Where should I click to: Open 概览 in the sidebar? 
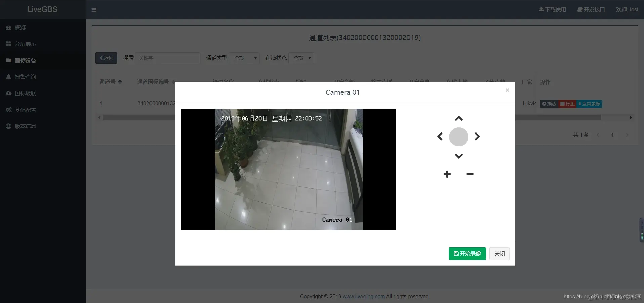[x=43, y=28]
